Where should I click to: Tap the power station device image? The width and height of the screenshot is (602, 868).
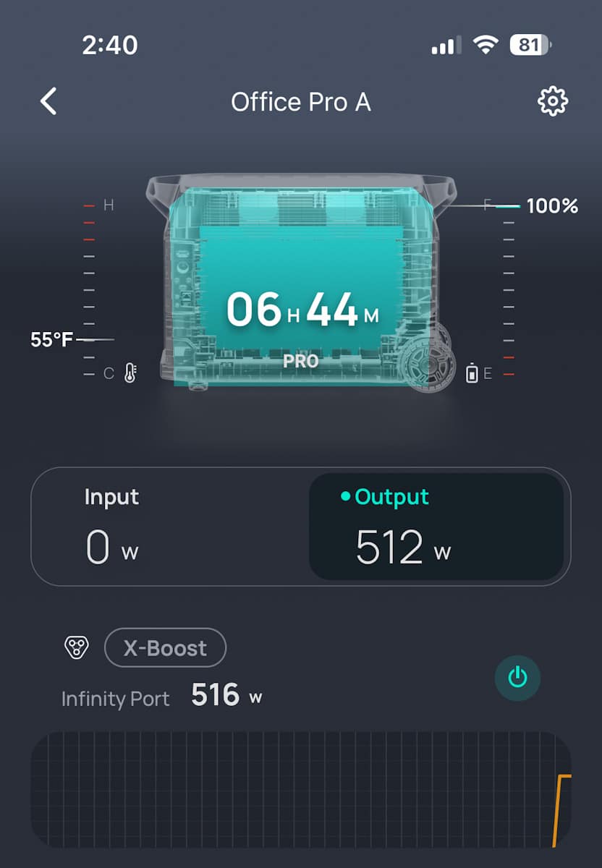301,282
